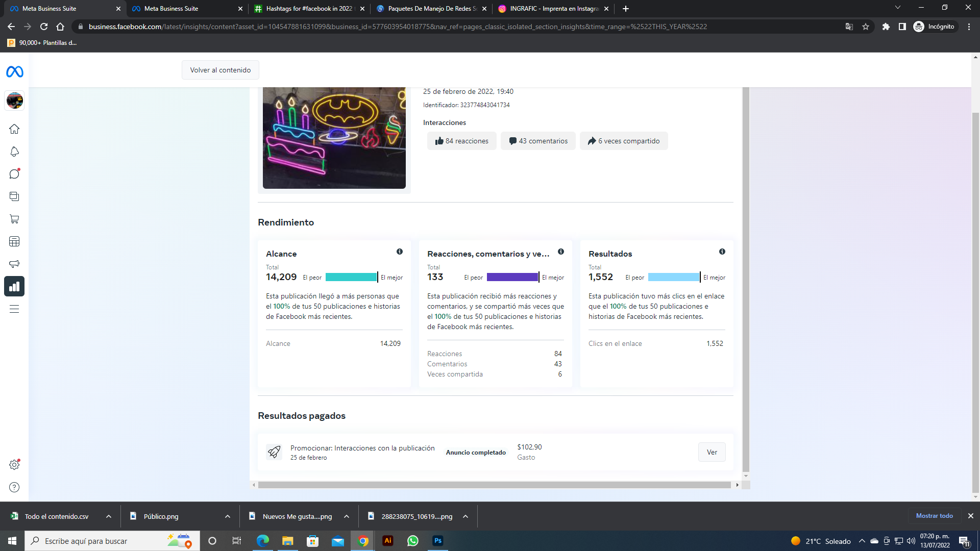The image size is (980, 551).
Task: Open a new browser tab
Action: (626, 9)
